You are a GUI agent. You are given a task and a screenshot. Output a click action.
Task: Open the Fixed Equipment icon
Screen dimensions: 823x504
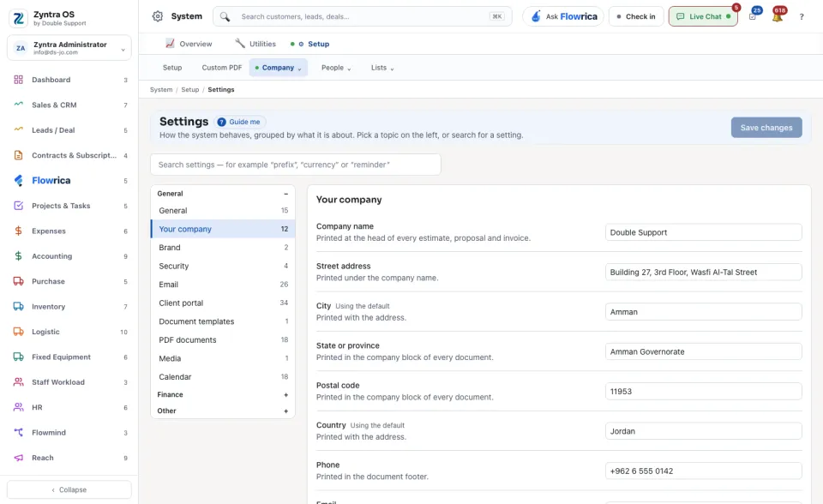(x=18, y=357)
